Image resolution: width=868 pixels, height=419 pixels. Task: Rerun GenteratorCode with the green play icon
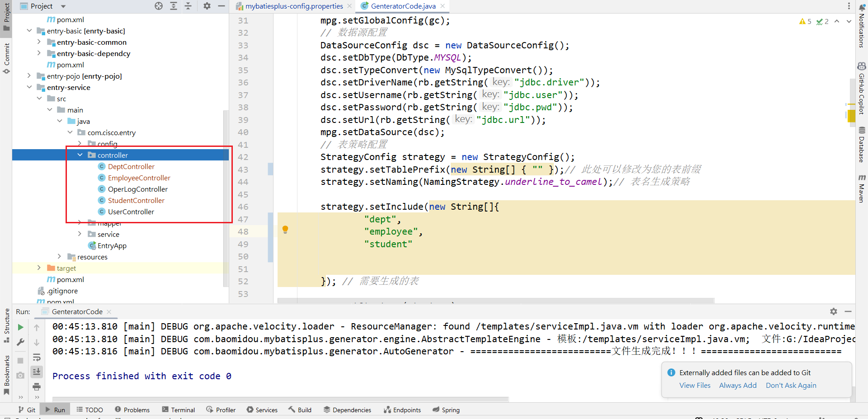tap(20, 327)
